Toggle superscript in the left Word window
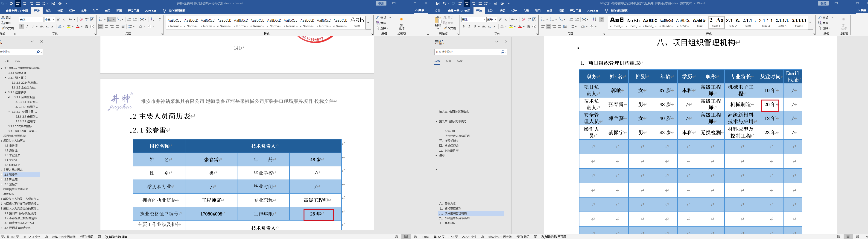This screenshot has height=239, width=868. pos(53,27)
